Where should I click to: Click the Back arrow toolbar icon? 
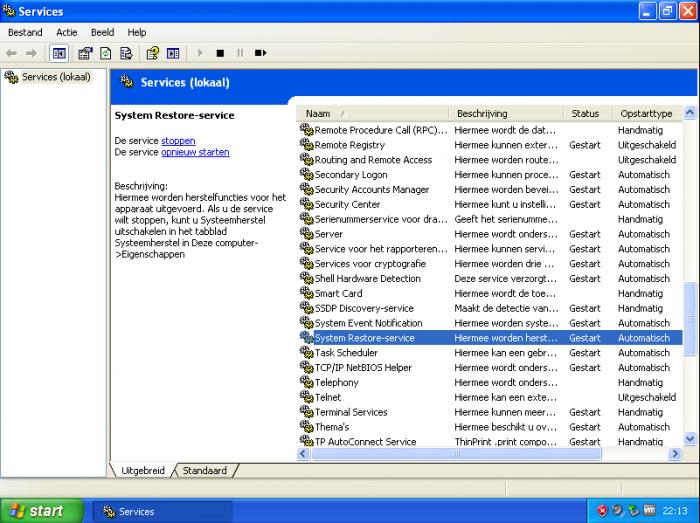click(x=11, y=54)
